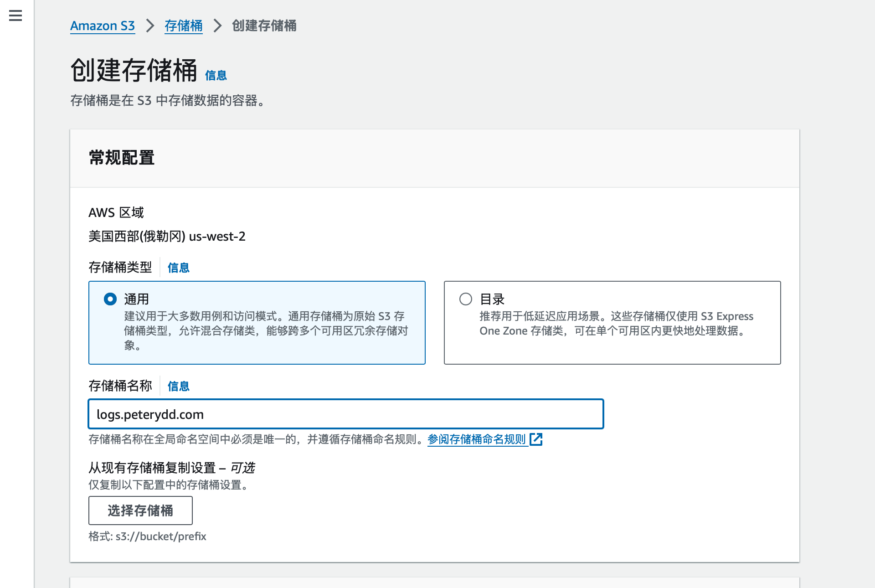Open the navigation sidebar hamburger menu
875x588 pixels.
point(15,15)
